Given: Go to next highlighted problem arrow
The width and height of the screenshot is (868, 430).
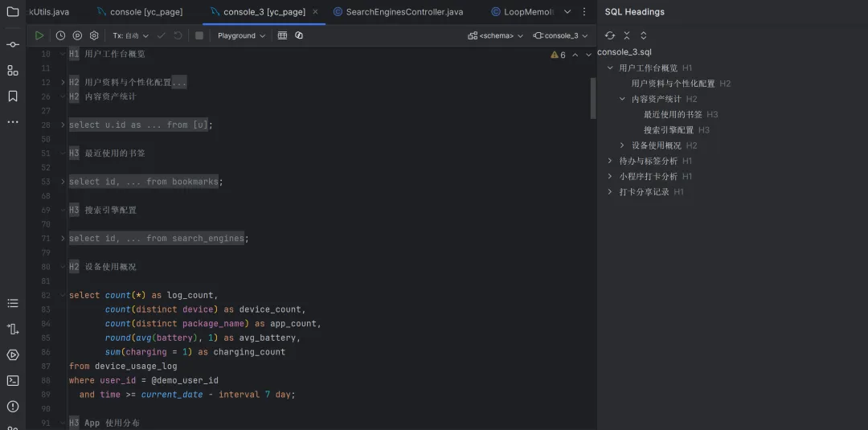Looking at the screenshot, I should (x=588, y=55).
